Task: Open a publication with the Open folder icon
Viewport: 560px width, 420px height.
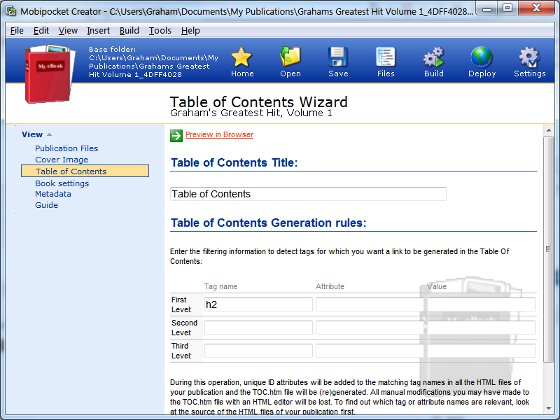Action: (x=290, y=56)
